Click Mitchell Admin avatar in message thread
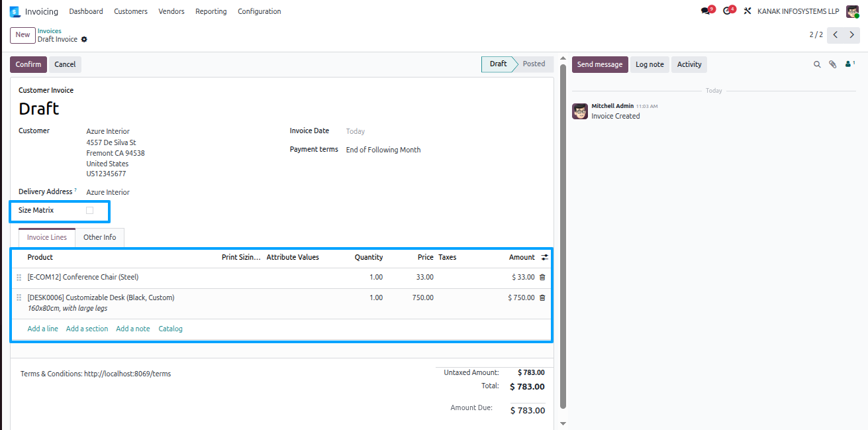Screen dimensions: 868x430 click(x=580, y=111)
